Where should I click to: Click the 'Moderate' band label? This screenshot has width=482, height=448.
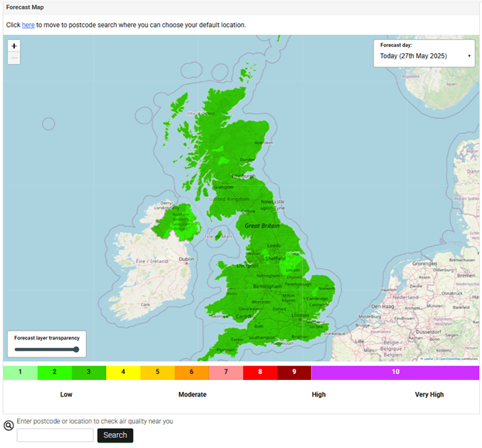[x=192, y=395]
